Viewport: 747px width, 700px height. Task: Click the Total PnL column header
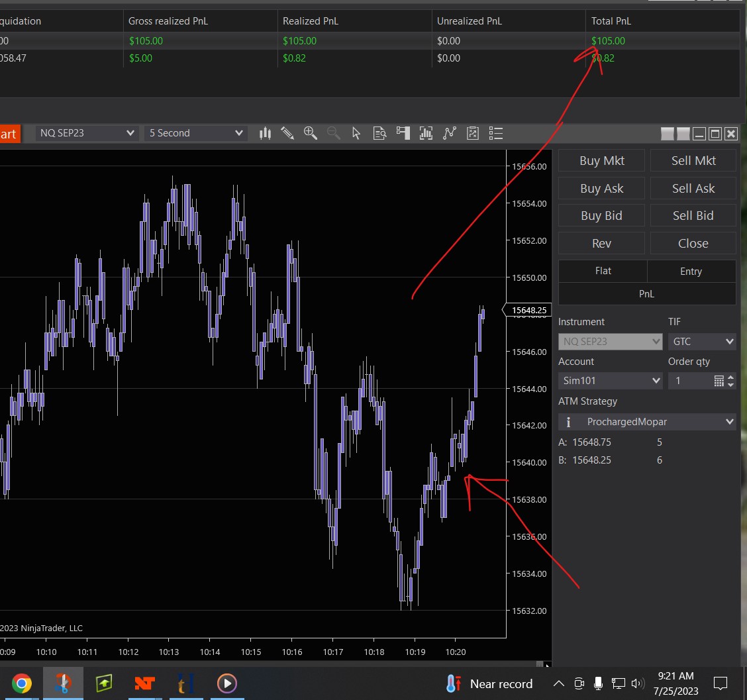coord(611,21)
